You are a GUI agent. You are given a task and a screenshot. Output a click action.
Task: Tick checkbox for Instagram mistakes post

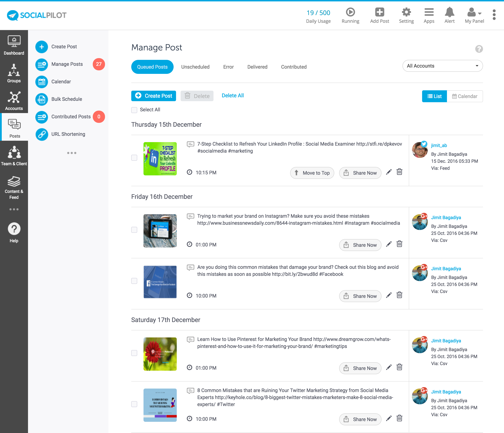134,230
